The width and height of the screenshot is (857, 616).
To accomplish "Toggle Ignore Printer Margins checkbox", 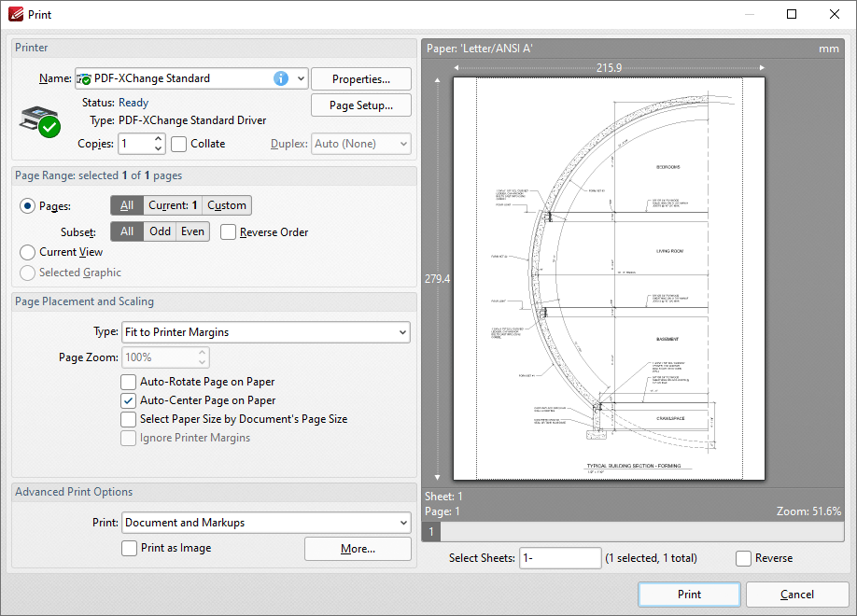I will 129,438.
